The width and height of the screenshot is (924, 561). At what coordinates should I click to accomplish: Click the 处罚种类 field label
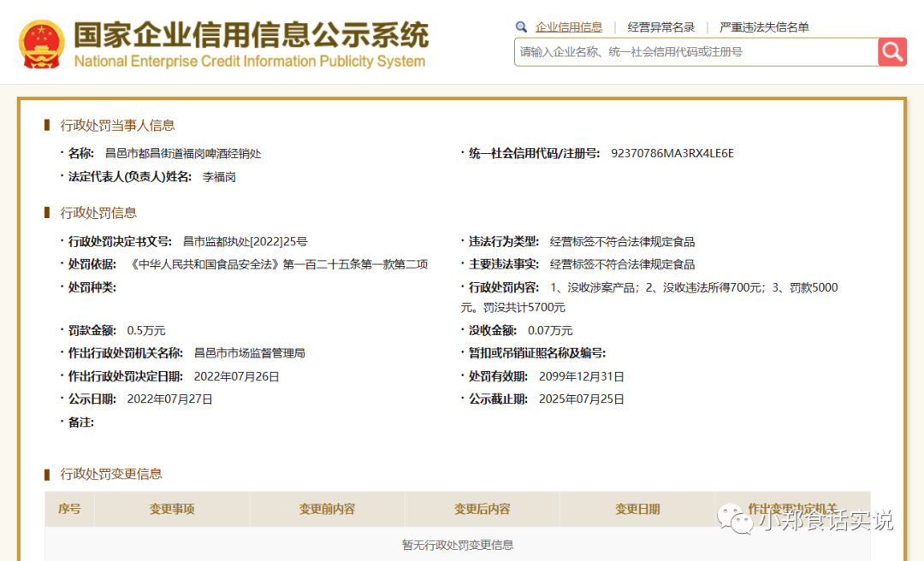(92, 287)
